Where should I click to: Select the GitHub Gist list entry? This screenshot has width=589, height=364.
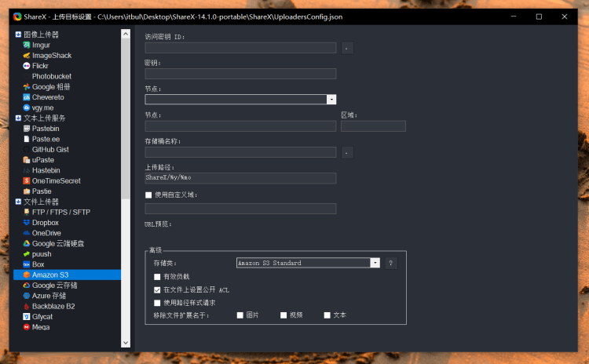pos(50,149)
